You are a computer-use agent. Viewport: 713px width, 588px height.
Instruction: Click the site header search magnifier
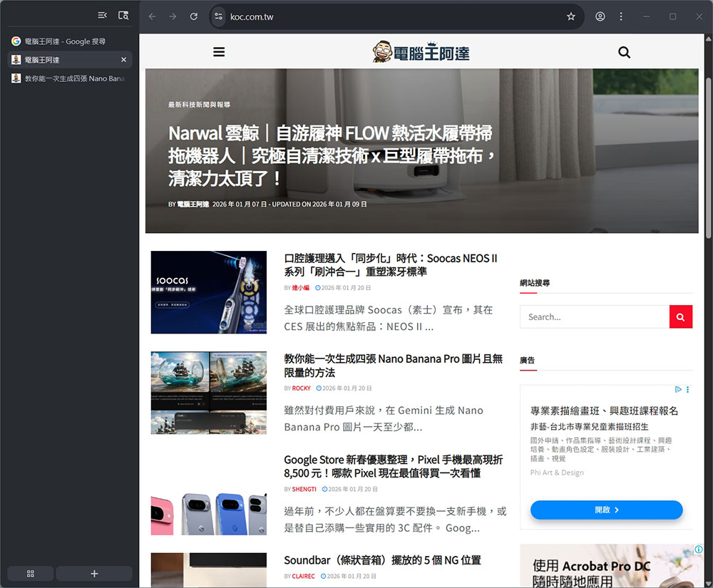(625, 52)
